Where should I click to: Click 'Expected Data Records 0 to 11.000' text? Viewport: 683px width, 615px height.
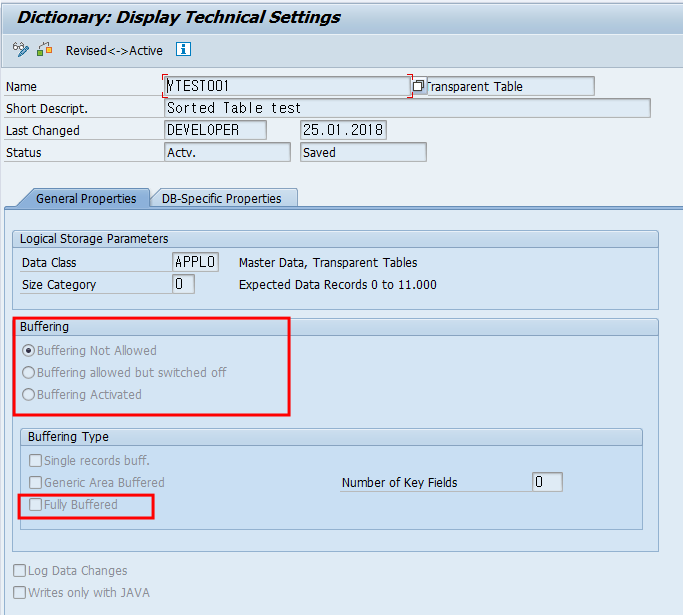point(338,285)
